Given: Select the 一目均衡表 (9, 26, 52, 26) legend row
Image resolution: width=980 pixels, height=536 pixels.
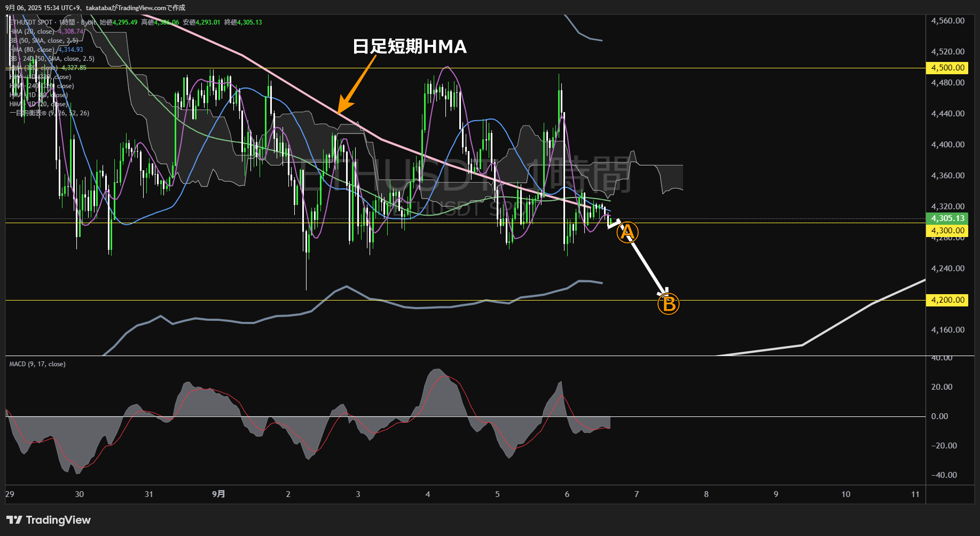Looking at the screenshot, I should (x=49, y=113).
